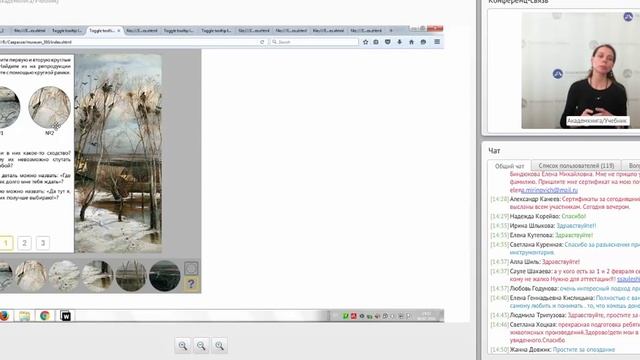Open the elena.mirinovich@mail.ru email link
Screen dimensions: 640x360
pos(544,190)
